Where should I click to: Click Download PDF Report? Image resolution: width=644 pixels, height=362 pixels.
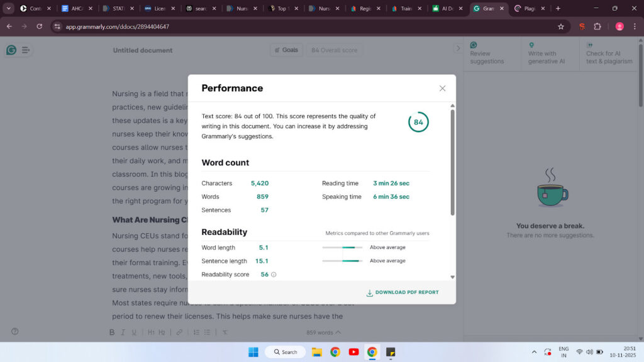click(x=402, y=292)
